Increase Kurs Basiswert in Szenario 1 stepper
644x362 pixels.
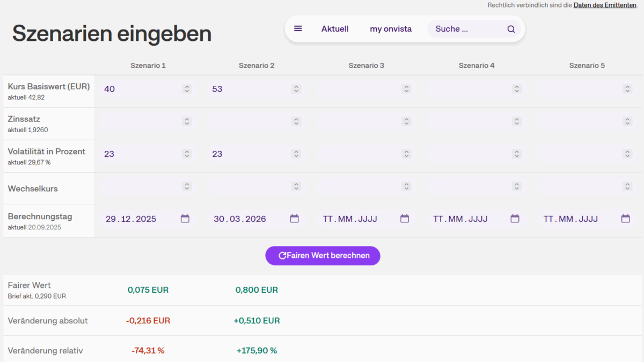coord(186,86)
